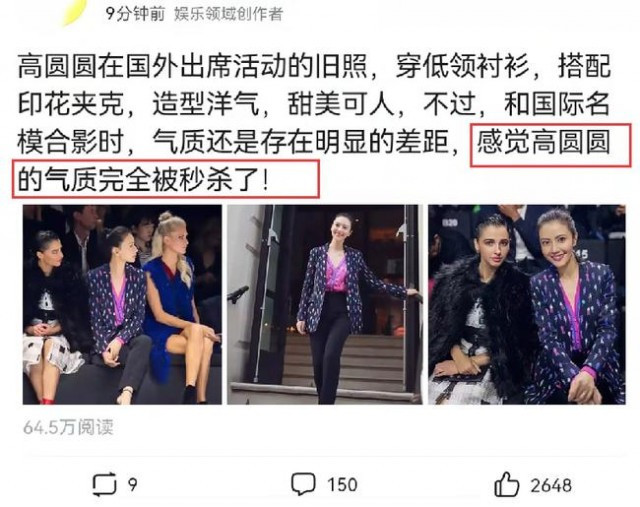Click the like count 2648
The image size is (640, 507).
(551, 485)
